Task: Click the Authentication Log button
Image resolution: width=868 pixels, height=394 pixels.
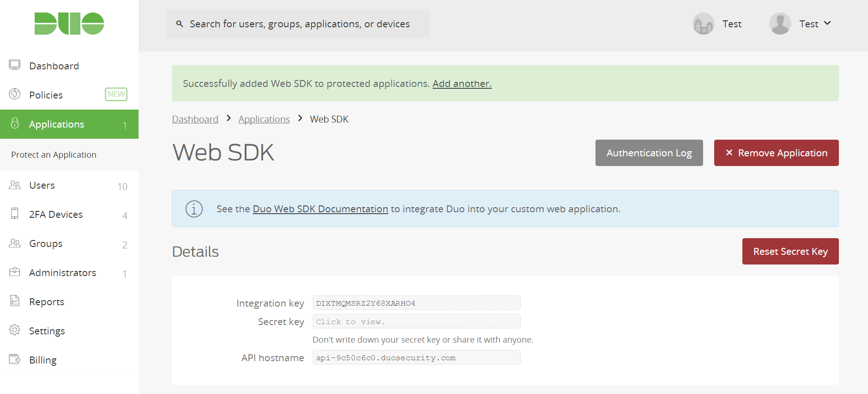Action: (649, 153)
